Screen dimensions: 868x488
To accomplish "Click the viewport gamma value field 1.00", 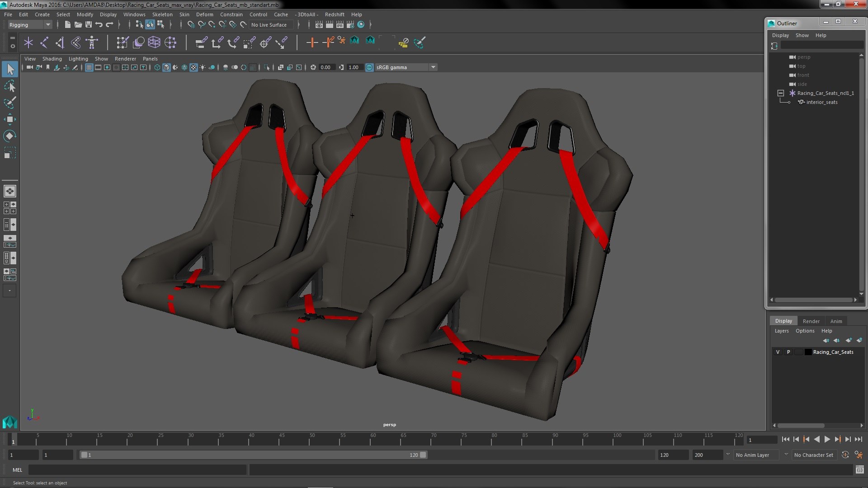I will pos(354,67).
